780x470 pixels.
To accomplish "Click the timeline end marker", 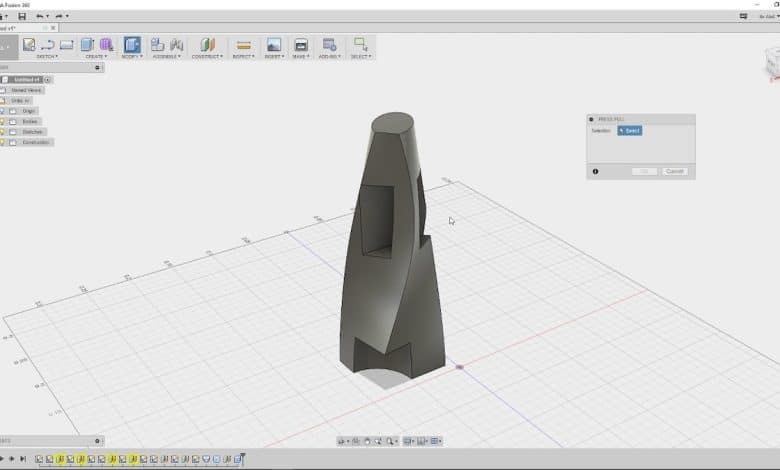I will (243, 458).
